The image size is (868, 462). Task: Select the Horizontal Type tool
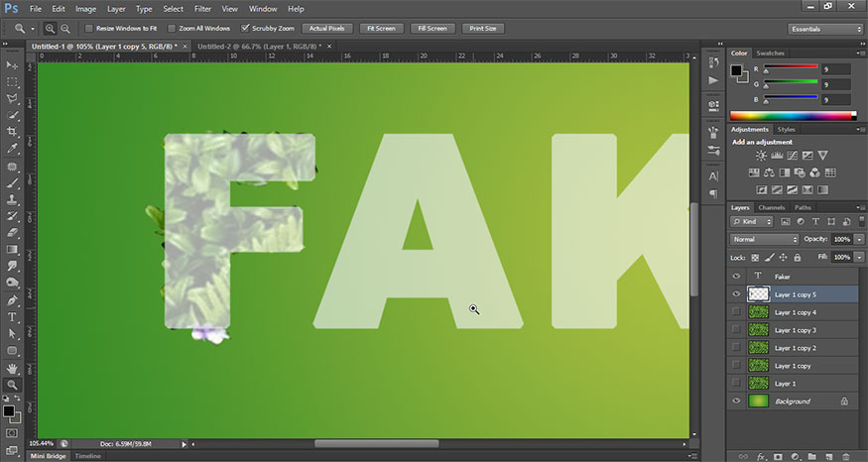[x=13, y=317]
